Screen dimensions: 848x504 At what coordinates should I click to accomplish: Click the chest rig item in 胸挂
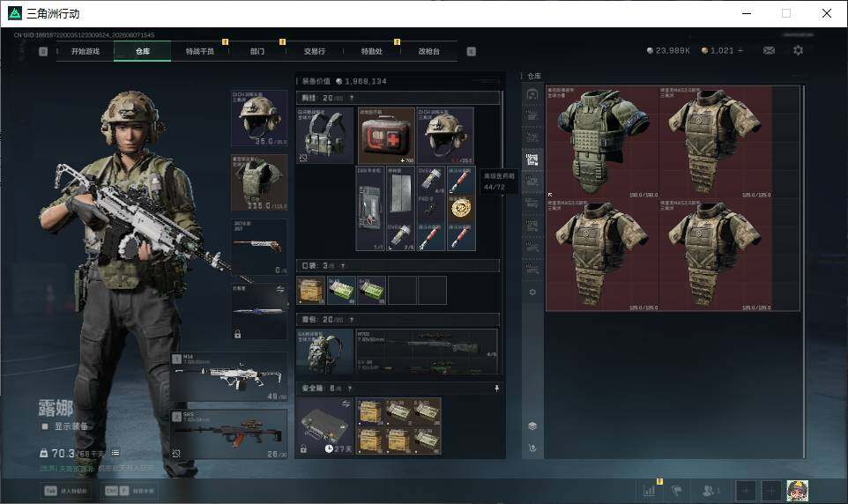click(x=324, y=136)
